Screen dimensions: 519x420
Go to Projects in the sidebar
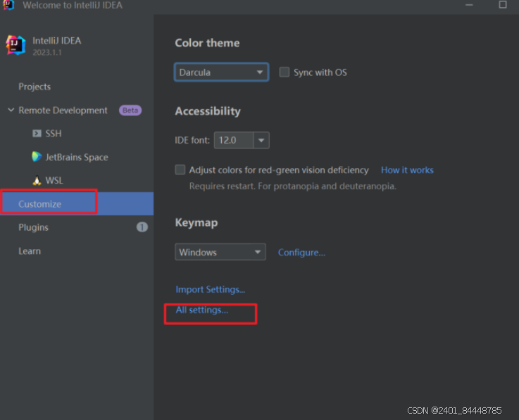pyautogui.click(x=35, y=87)
